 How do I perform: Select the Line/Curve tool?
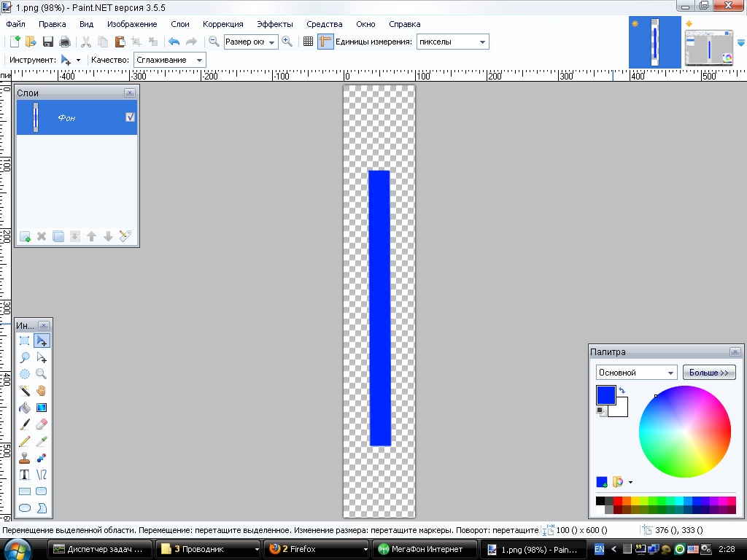42,474
